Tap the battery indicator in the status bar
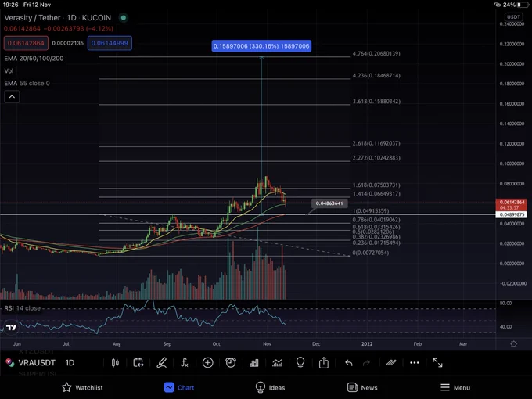Image resolution: width=532 pixels, height=399 pixels. click(x=523, y=5)
